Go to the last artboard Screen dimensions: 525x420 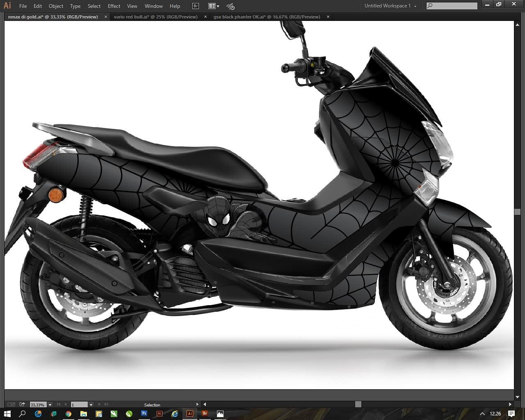(x=106, y=404)
